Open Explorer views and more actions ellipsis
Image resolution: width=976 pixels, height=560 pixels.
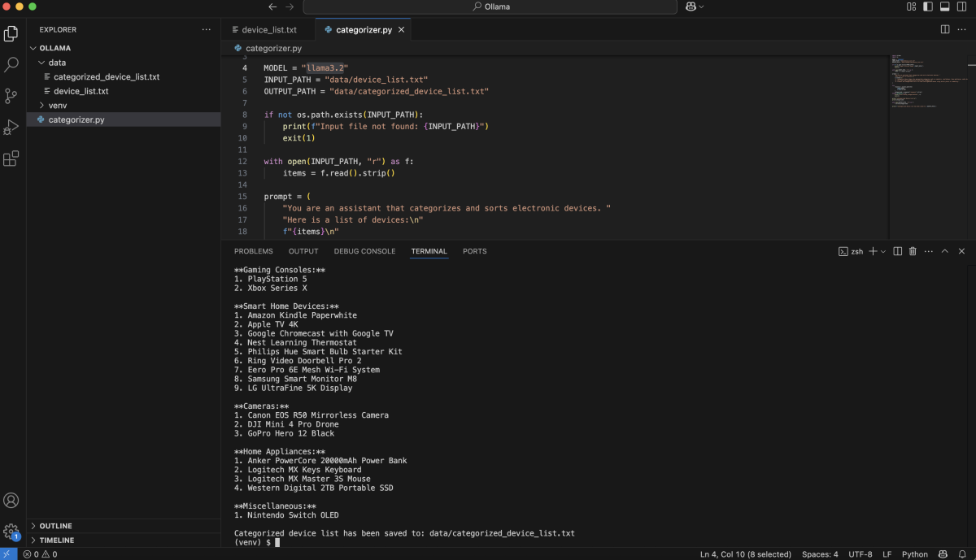[206, 29]
